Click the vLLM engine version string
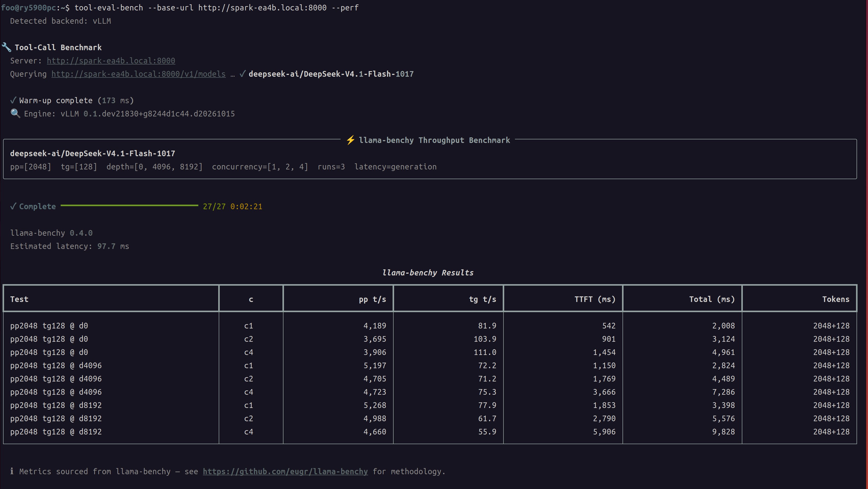The image size is (868, 489). click(x=148, y=114)
